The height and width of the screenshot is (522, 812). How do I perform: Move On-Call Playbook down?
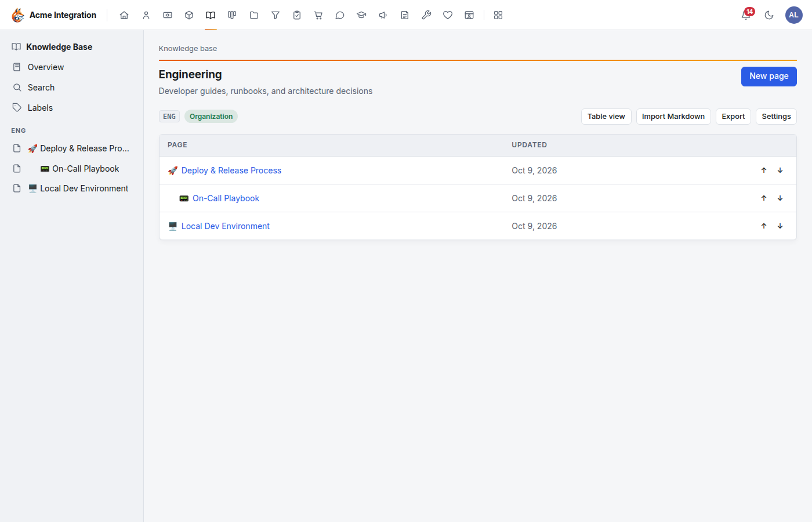tap(780, 198)
